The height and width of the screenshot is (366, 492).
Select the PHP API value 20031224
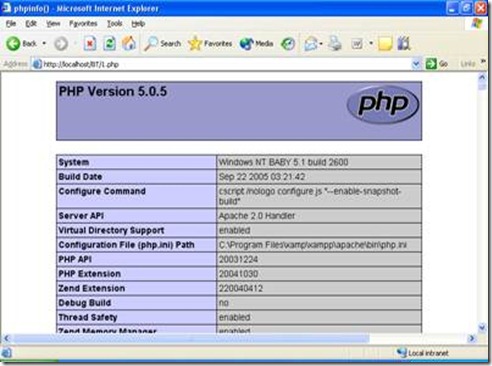click(238, 259)
